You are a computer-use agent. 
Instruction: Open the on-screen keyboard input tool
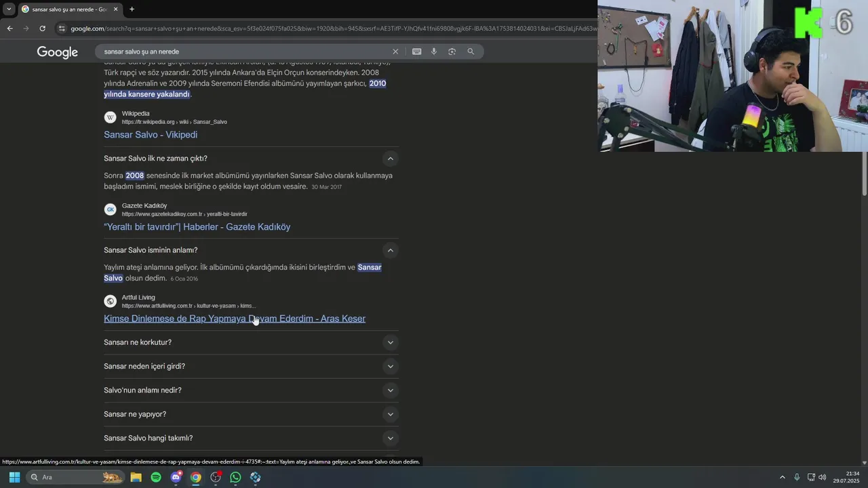416,52
